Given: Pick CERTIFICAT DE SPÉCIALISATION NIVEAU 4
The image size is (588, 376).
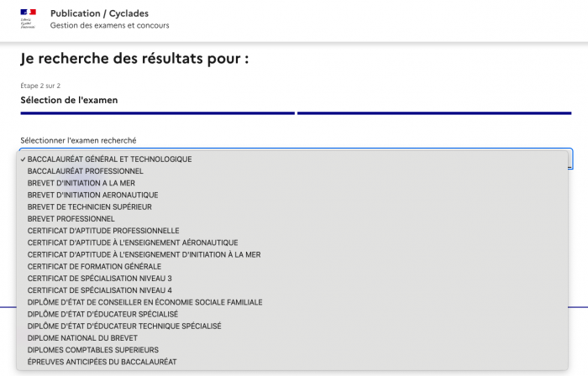Looking at the screenshot, I should point(292,290).
